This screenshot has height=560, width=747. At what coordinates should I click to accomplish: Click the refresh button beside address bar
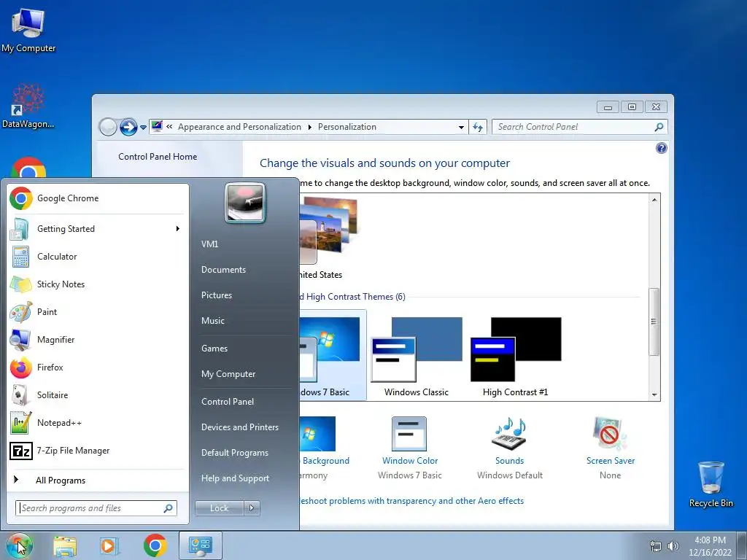click(478, 127)
